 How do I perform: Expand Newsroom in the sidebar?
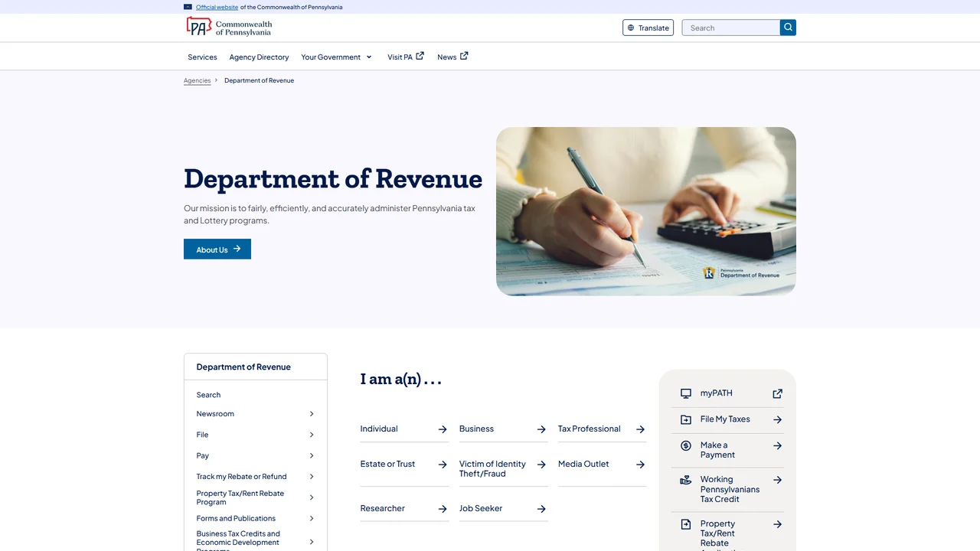pos(312,414)
